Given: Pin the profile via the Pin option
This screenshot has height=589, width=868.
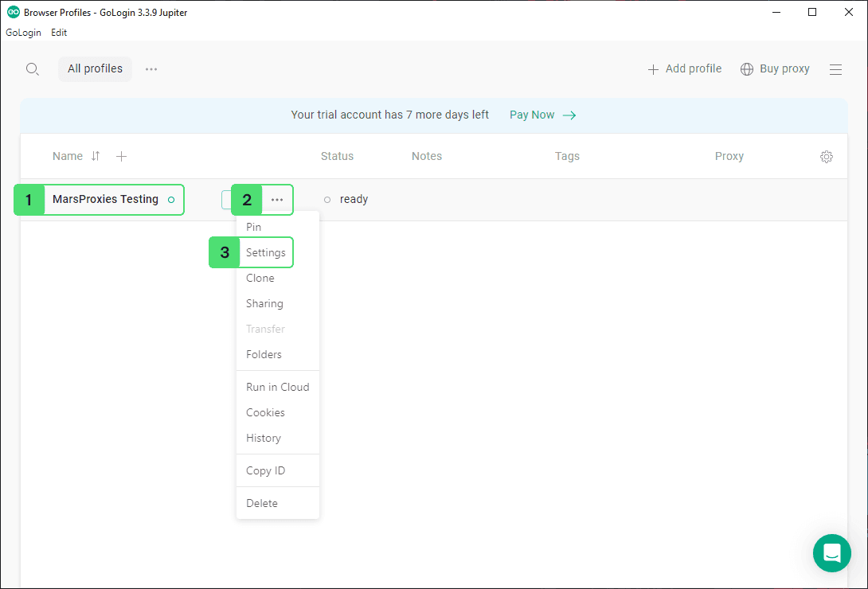Looking at the screenshot, I should tap(254, 227).
